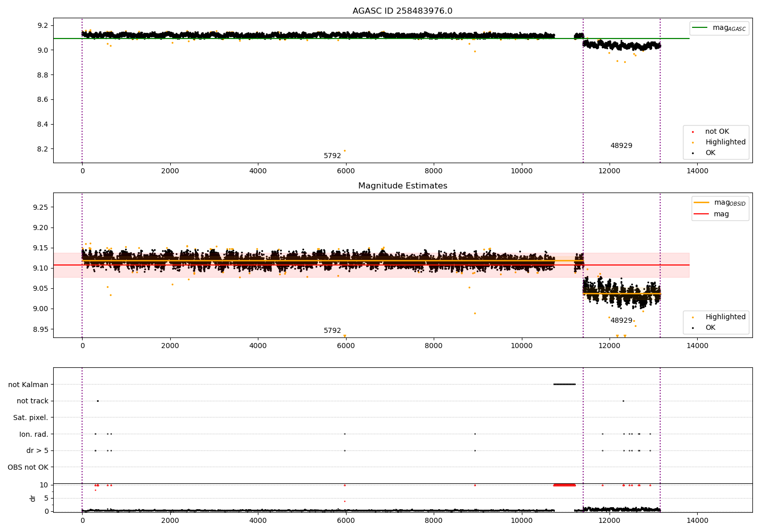Click the '14000' x-axis tick under top plot
The height and width of the screenshot is (532, 760).
(x=697, y=171)
